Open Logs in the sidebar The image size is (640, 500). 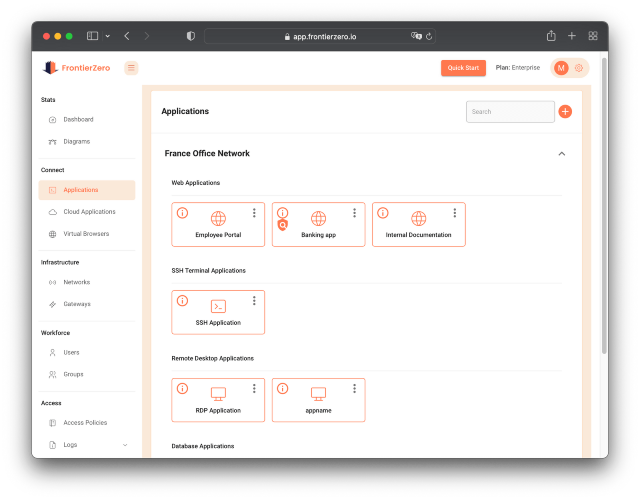coord(70,445)
